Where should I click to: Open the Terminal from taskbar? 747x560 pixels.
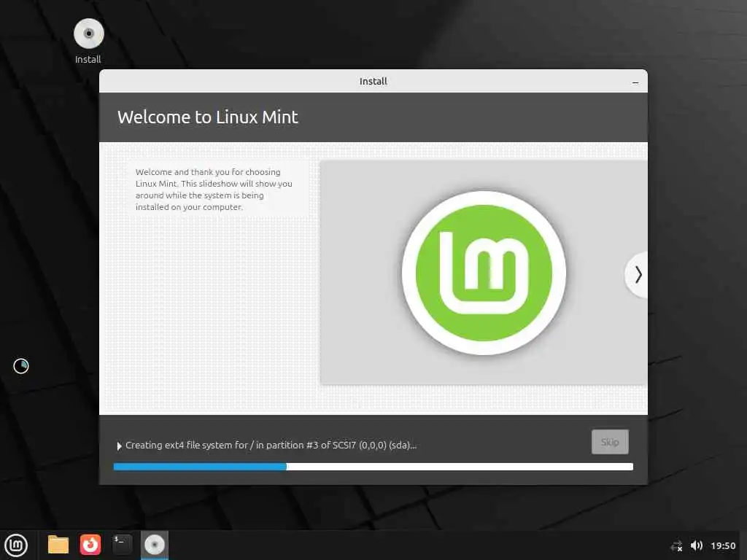coord(123,545)
